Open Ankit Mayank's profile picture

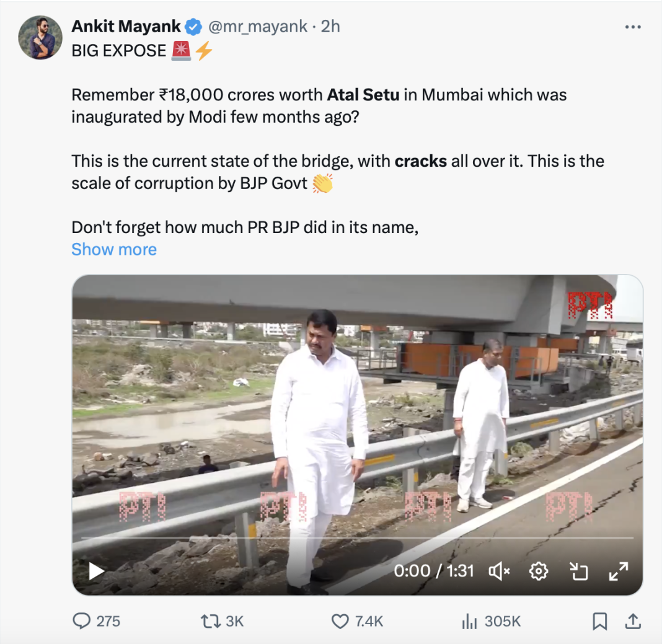tap(40, 38)
